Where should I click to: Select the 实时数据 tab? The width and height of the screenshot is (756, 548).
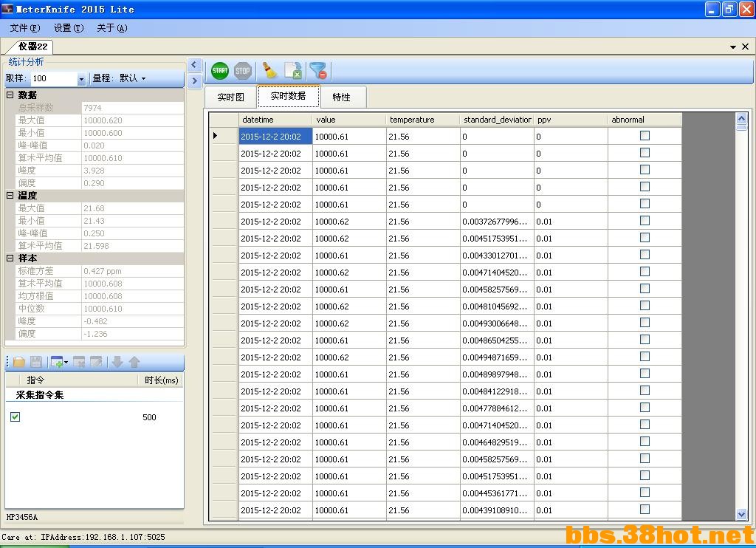pos(288,96)
